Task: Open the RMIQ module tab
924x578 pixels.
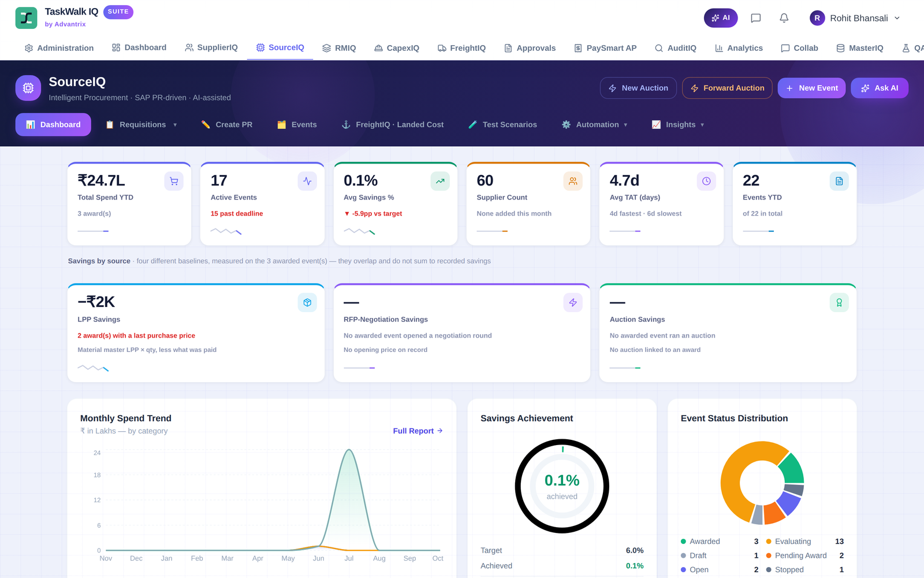Action: (x=339, y=48)
